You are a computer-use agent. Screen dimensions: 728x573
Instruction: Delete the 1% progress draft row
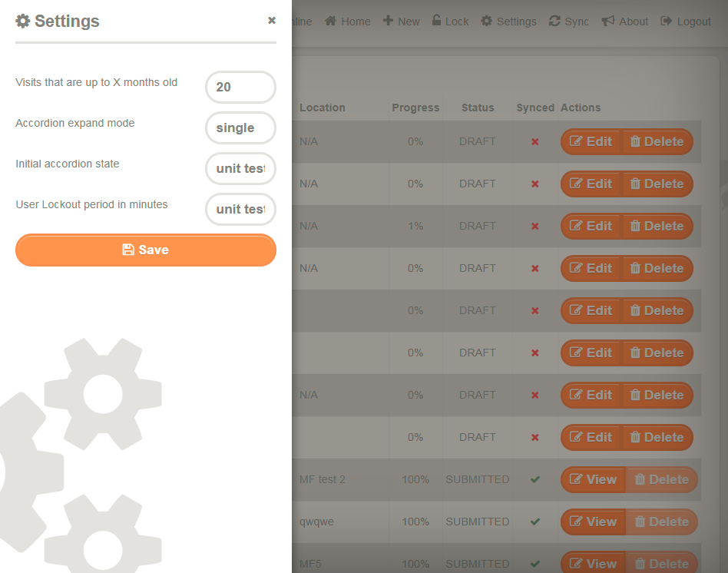coord(657,226)
